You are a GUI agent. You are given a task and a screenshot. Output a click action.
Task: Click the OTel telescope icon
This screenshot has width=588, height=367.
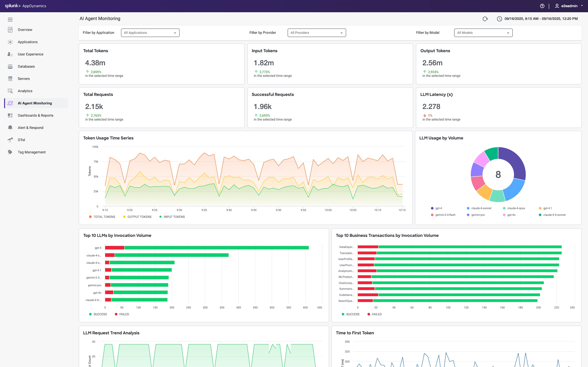[x=10, y=140]
